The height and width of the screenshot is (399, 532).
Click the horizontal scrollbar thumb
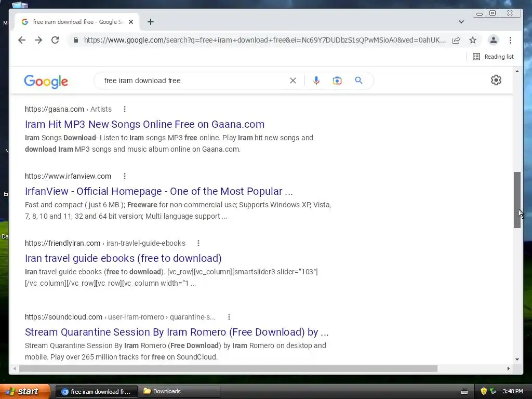pos(229,368)
